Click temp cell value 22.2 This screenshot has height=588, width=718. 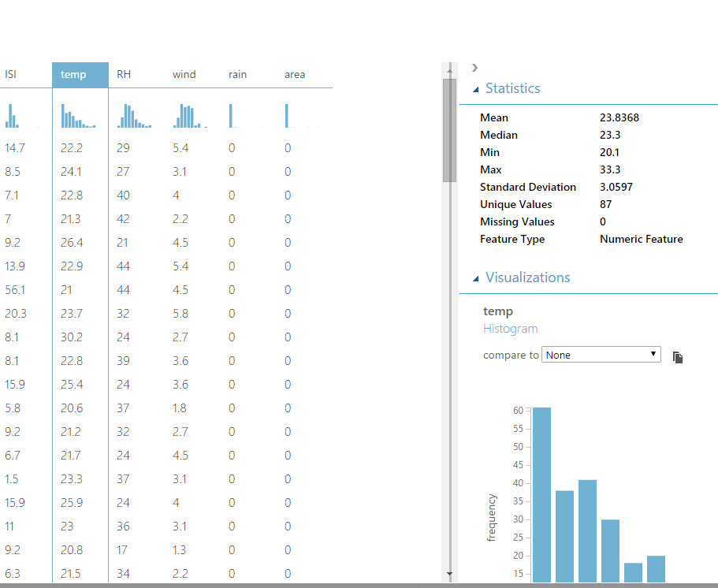click(x=72, y=148)
